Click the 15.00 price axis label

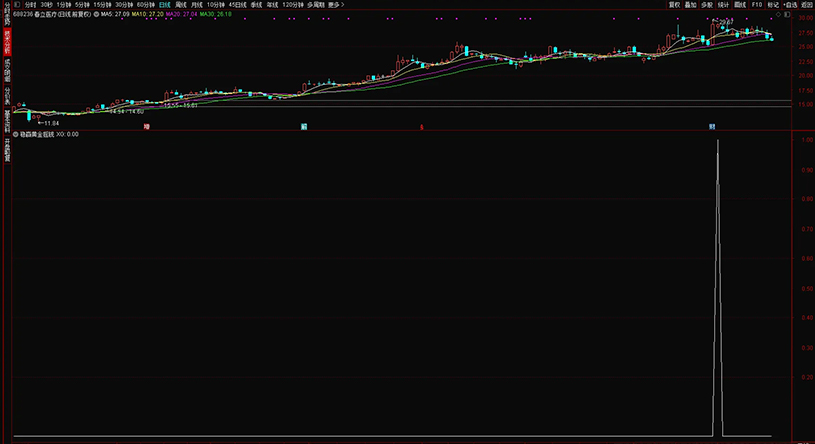pos(806,105)
